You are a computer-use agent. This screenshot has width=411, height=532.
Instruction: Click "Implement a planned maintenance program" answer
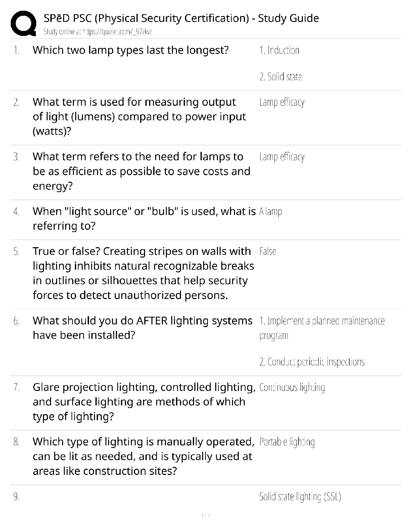(322, 328)
